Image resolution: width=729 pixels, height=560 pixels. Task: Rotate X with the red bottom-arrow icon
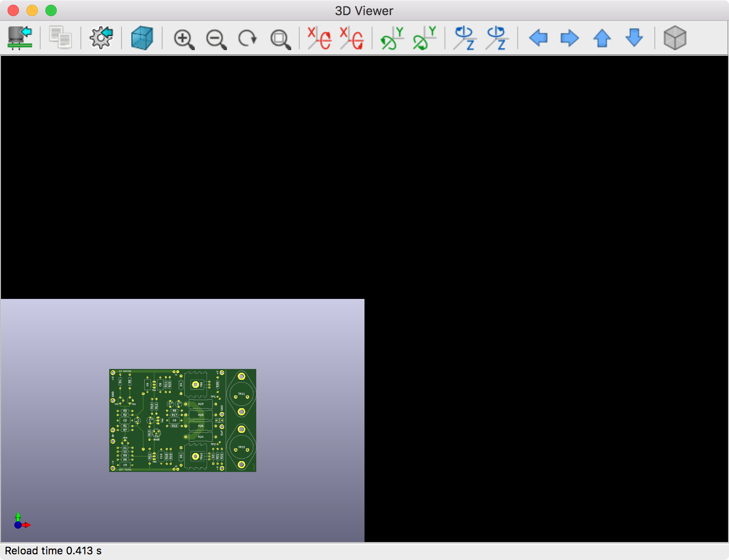[x=352, y=38]
